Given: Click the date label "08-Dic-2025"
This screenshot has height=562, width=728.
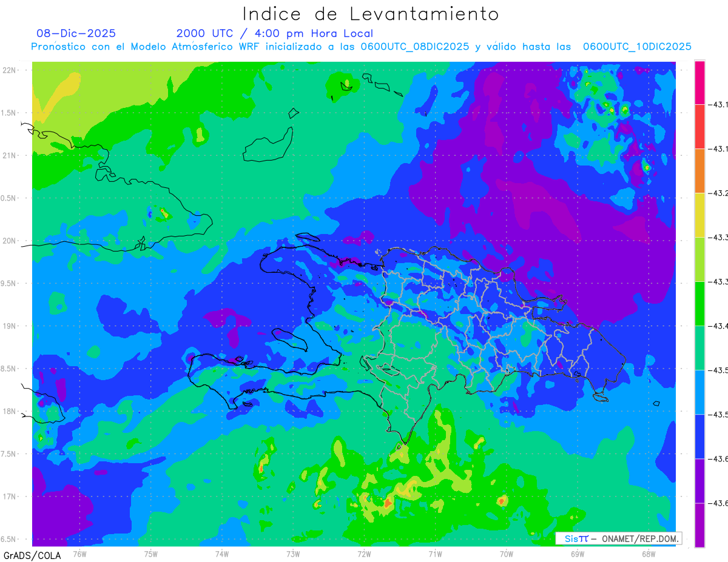Looking at the screenshot, I should click(76, 33).
